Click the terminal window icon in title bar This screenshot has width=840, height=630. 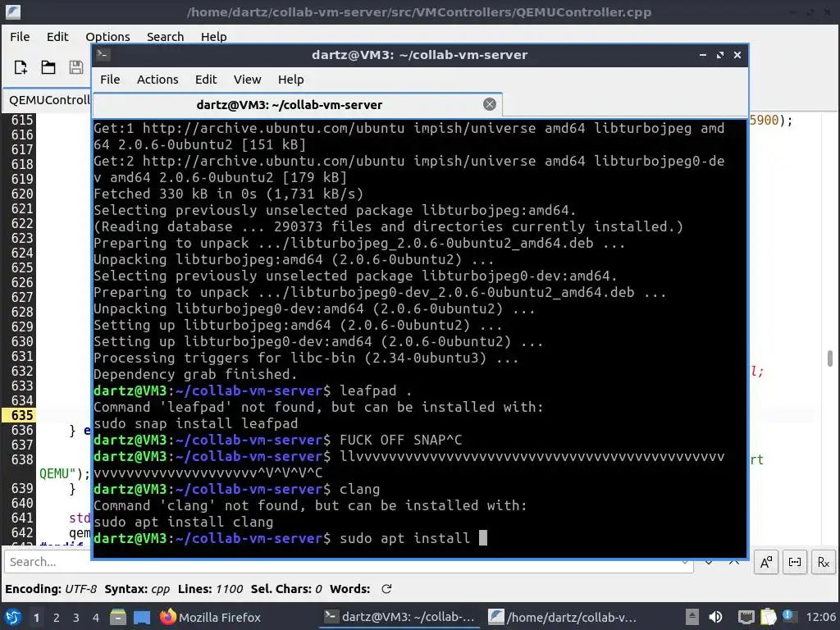pyautogui.click(x=103, y=55)
